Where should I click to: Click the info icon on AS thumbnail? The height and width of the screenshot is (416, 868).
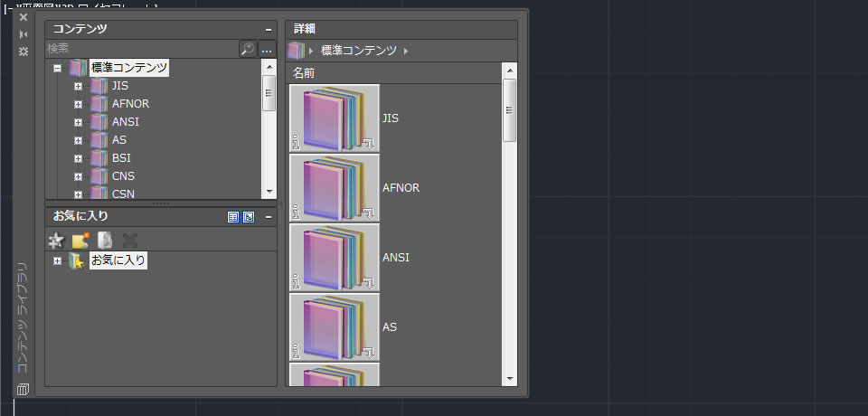point(296,353)
